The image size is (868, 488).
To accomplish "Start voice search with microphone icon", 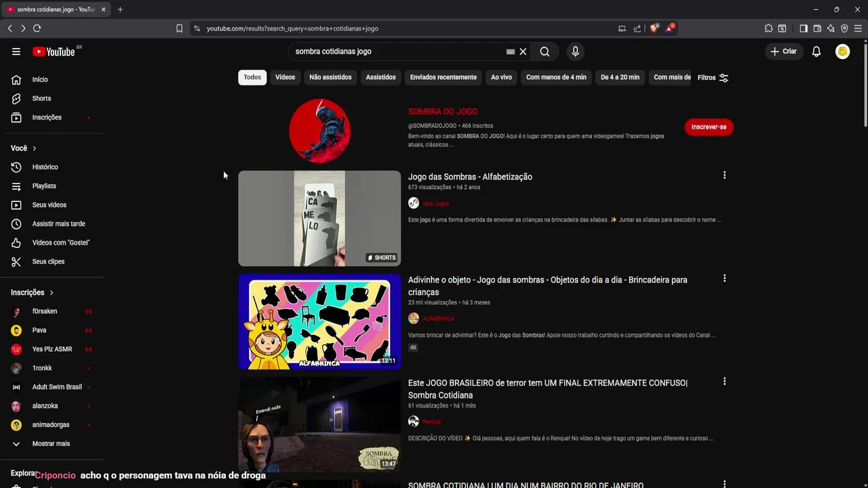I will coord(575,52).
